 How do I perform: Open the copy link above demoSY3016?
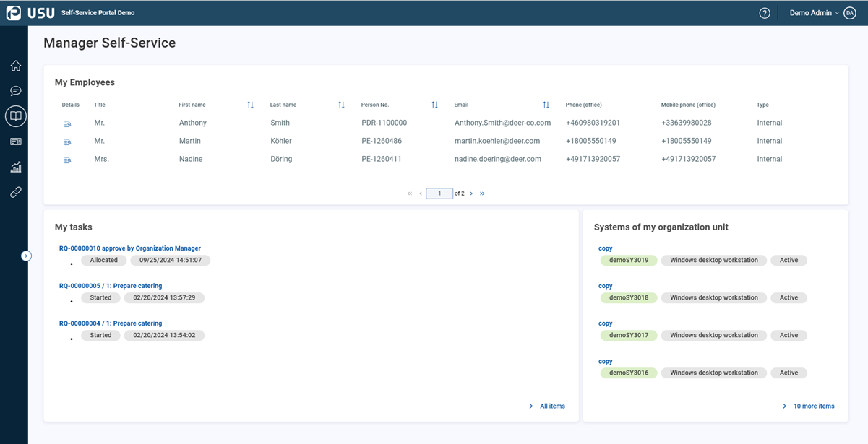pyautogui.click(x=606, y=361)
